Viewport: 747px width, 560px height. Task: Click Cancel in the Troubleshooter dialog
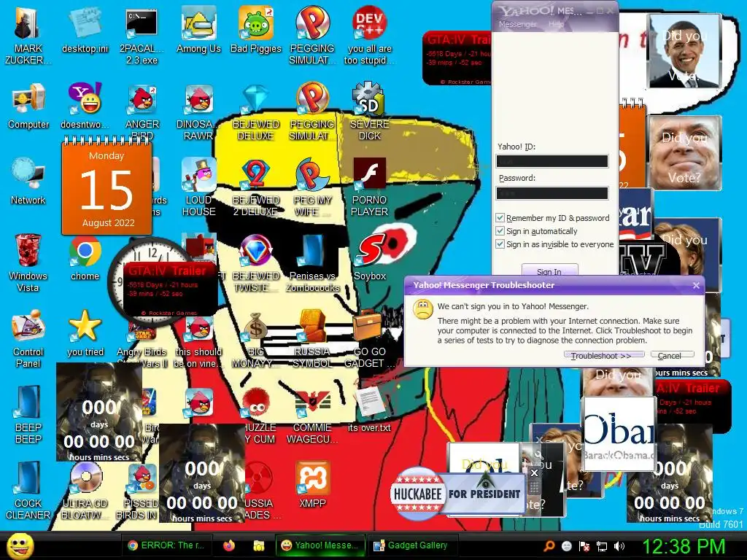672,356
